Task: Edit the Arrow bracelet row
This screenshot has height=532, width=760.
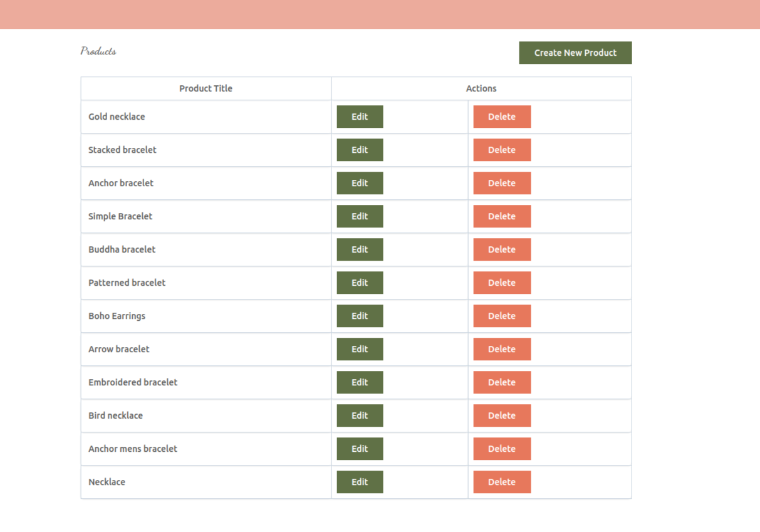Action: (360, 349)
